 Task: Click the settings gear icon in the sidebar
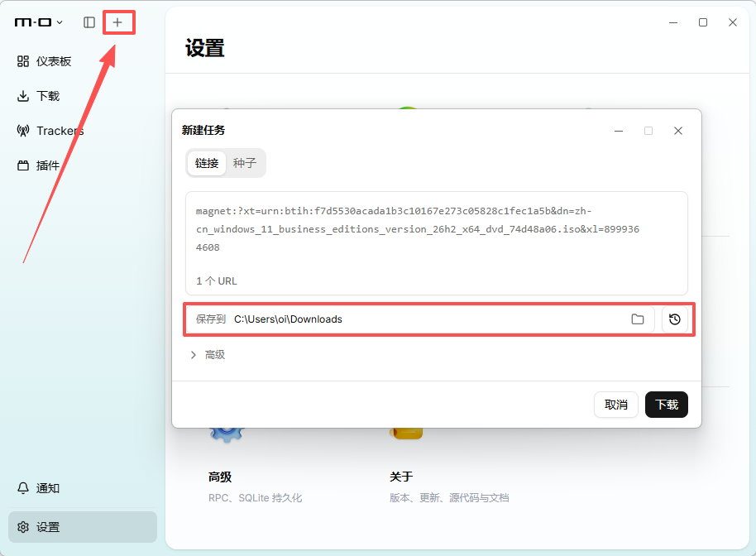tap(23, 527)
